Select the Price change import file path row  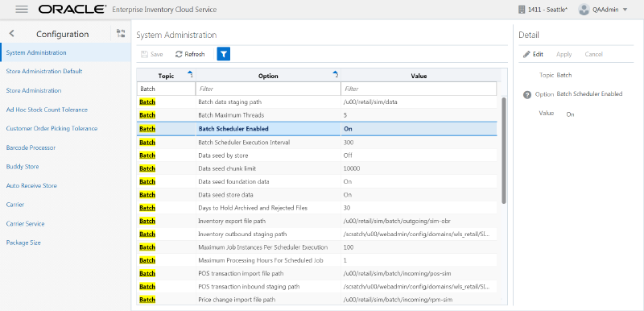click(x=316, y=300)
